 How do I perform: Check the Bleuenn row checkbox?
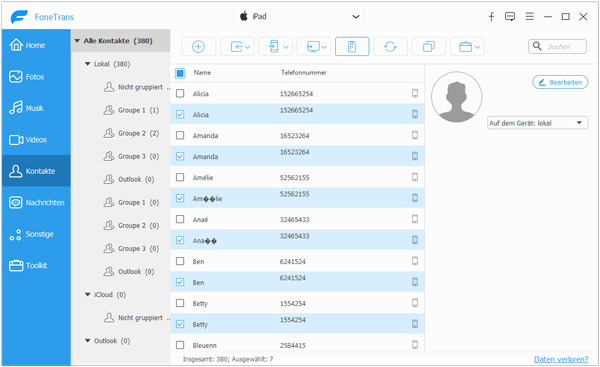tap(180, 345)
